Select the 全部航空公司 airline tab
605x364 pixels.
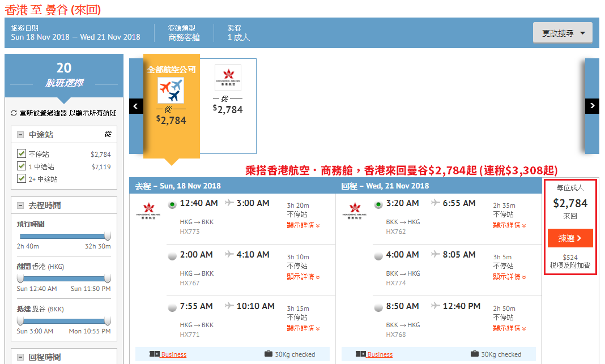[x=171, y=106]
